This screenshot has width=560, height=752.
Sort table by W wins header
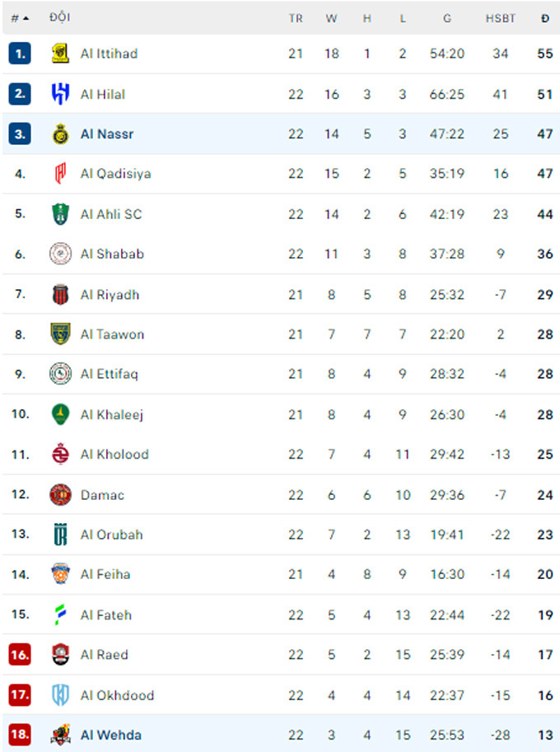pyautogui.click(x=331, y=18)
